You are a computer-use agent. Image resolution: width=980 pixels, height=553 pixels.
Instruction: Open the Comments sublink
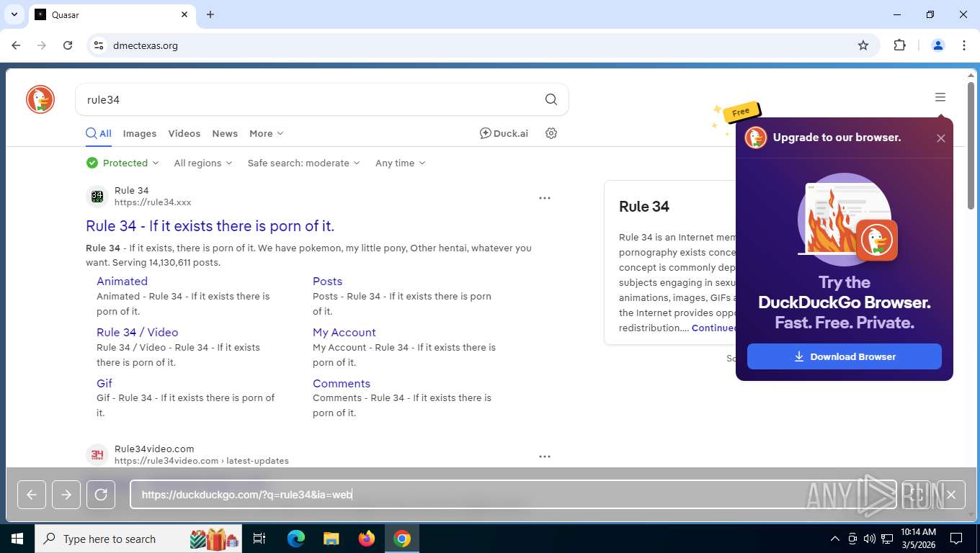[x=342, y=383]
